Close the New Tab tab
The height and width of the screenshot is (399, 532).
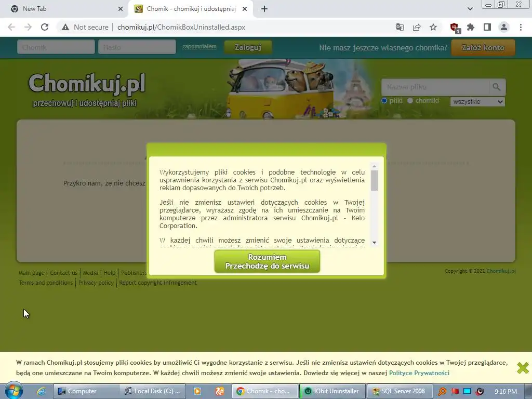coord(121,9)
